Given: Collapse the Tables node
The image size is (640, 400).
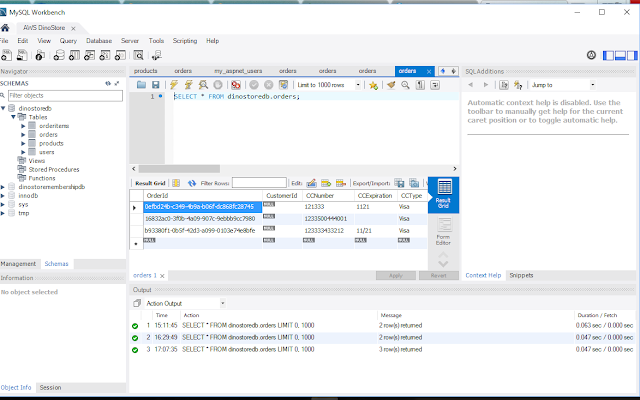Looking at the screenshot, I should 13,117.
